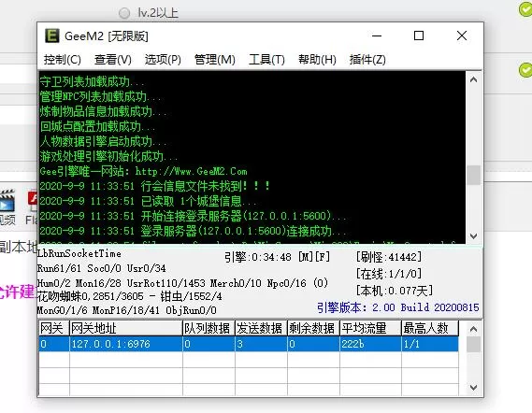Click the 222b average traffic cell
The height and width of the screenshot is (413, 532).
(370, 344)
